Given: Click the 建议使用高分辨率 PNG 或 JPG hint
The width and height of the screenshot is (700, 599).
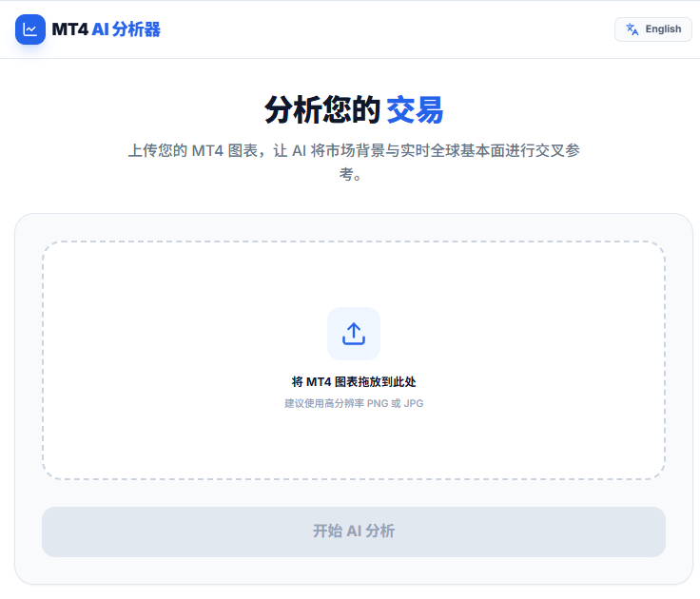Looking at the screenshot, I should [x=354, y=403].
